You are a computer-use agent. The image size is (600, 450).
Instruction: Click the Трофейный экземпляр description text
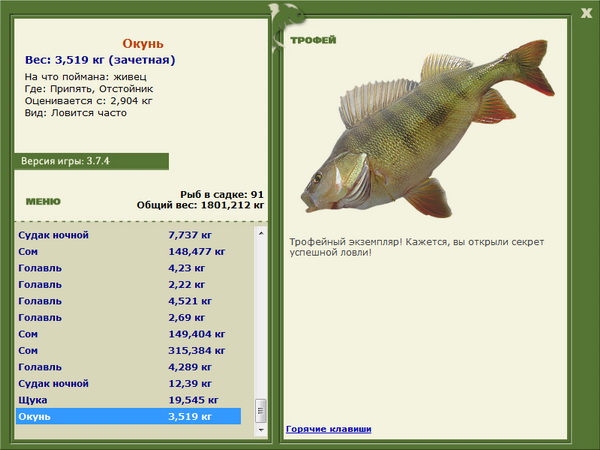pyautogui.click(x=417, y=247)
